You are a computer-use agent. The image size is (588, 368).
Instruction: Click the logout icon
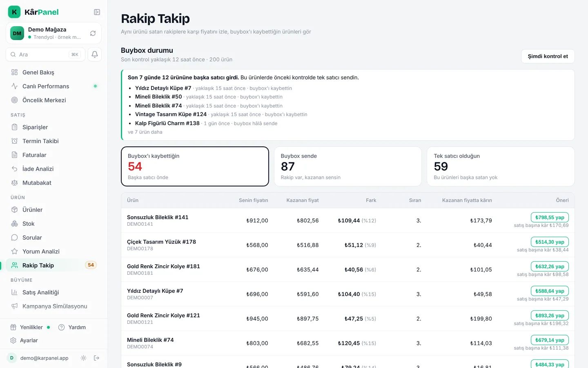(x=97, y=358)
